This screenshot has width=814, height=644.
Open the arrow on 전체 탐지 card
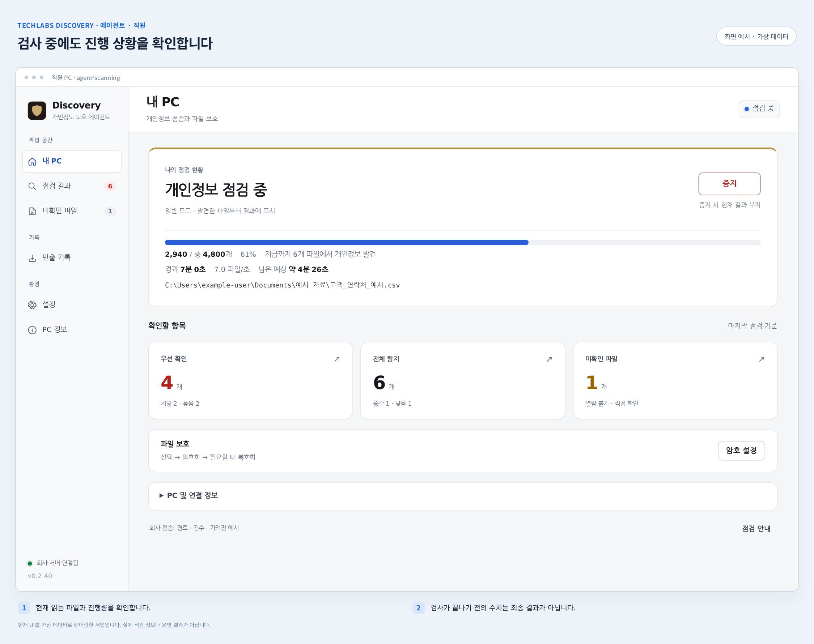click(549, 359)
